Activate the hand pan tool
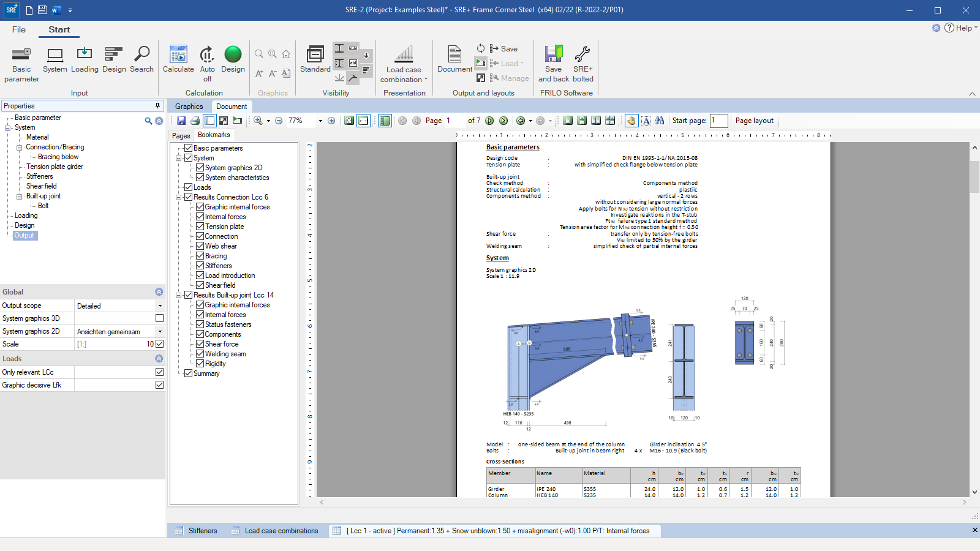The width and height of the screenshot is (980, 551). 631,121
